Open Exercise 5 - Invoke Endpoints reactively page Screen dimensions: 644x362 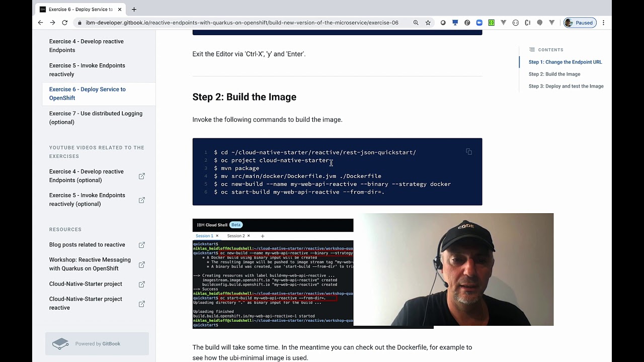[x=87, y=70]
